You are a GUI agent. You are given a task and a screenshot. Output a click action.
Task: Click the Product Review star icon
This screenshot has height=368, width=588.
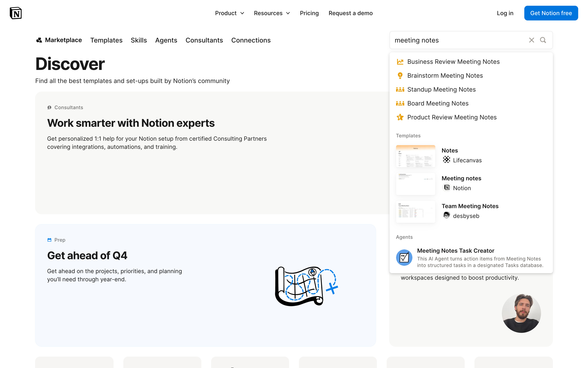coord(400,117)
